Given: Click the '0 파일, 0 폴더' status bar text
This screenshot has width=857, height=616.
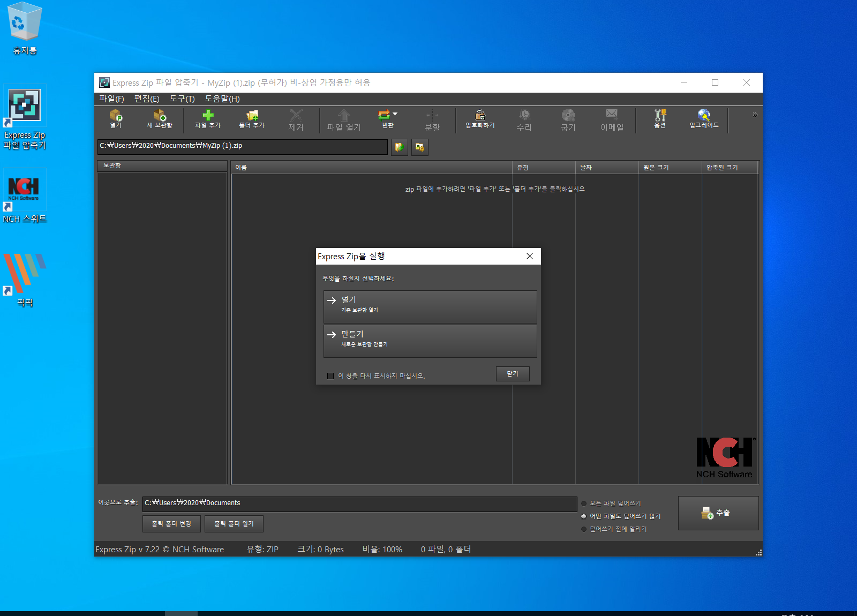Looking at the screenshot, I should [446, 550].
